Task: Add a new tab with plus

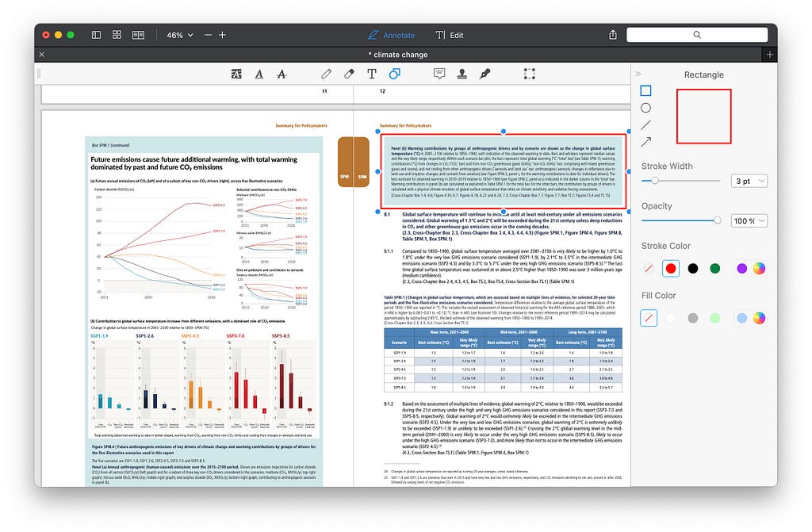Action: 769,55
